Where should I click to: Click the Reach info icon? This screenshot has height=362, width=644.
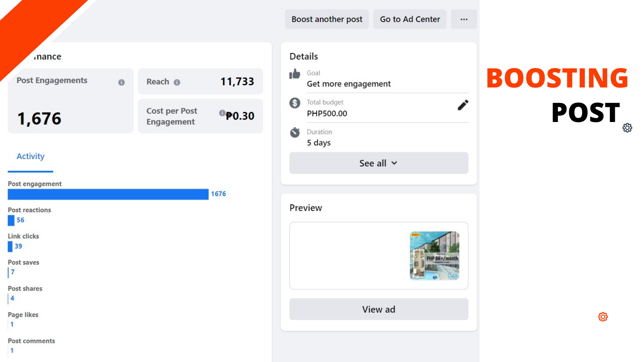point(177,82)
